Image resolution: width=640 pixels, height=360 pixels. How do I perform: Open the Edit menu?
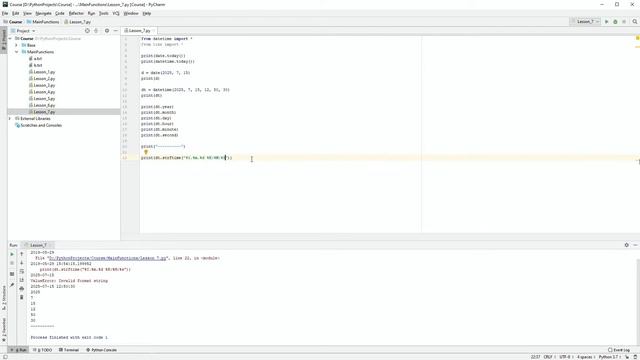click(x=16, y=13)
